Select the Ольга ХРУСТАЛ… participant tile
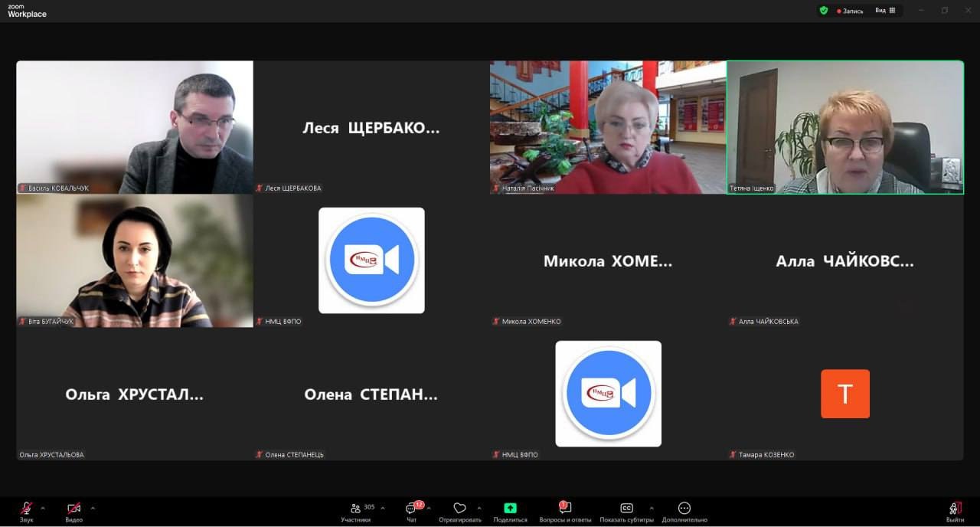980x527 pixels. (x=135, y=394)
